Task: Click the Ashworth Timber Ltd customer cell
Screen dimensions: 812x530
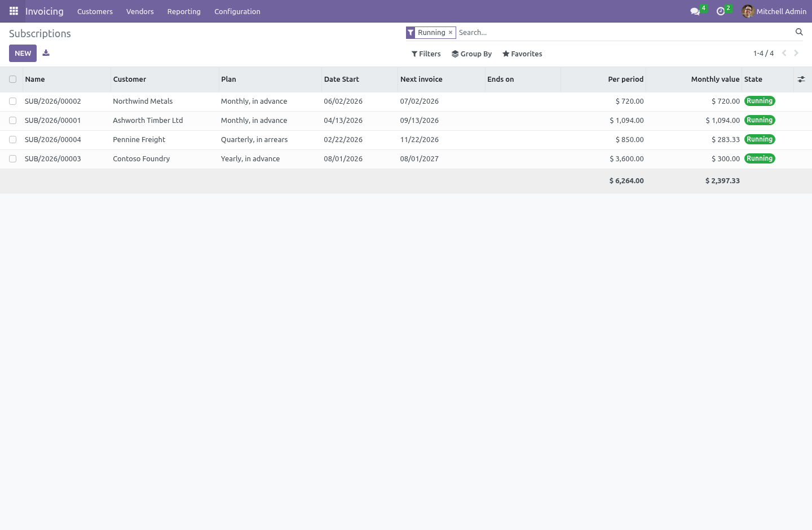Action: pyautogui.click(x=148, y=121)
